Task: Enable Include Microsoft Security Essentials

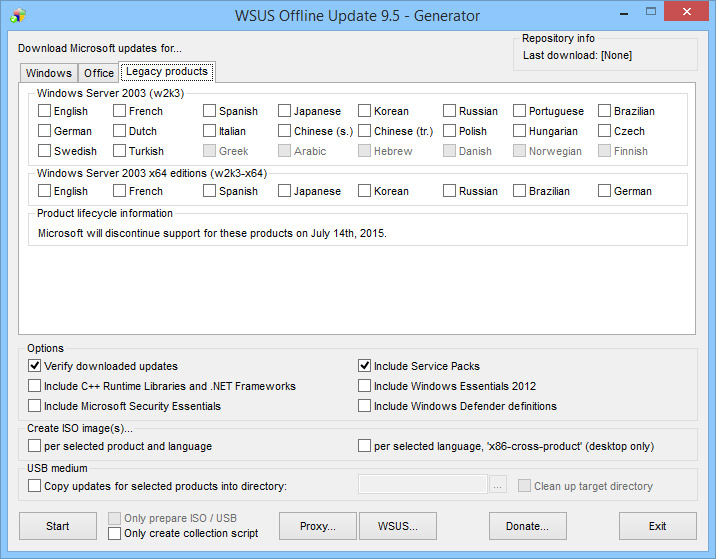Action: pyautogui.click(x=34, y=406)
